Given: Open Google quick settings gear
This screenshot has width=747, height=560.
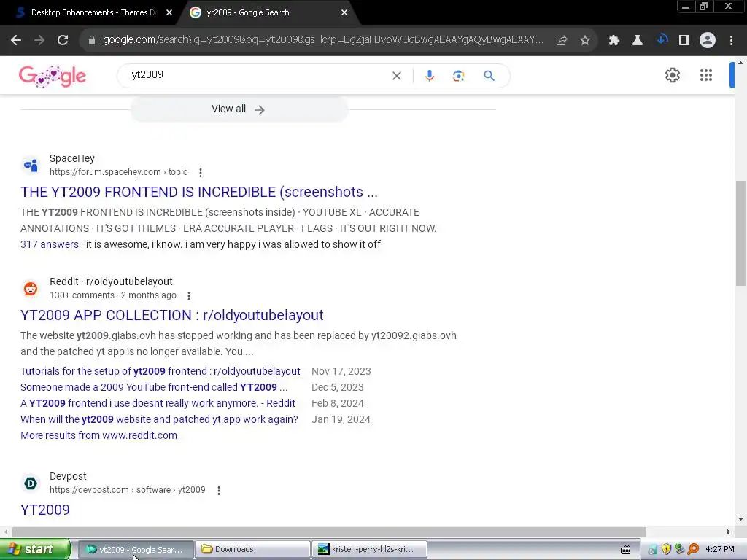Looking at the screenshot, I should click(x=672, y=75).
